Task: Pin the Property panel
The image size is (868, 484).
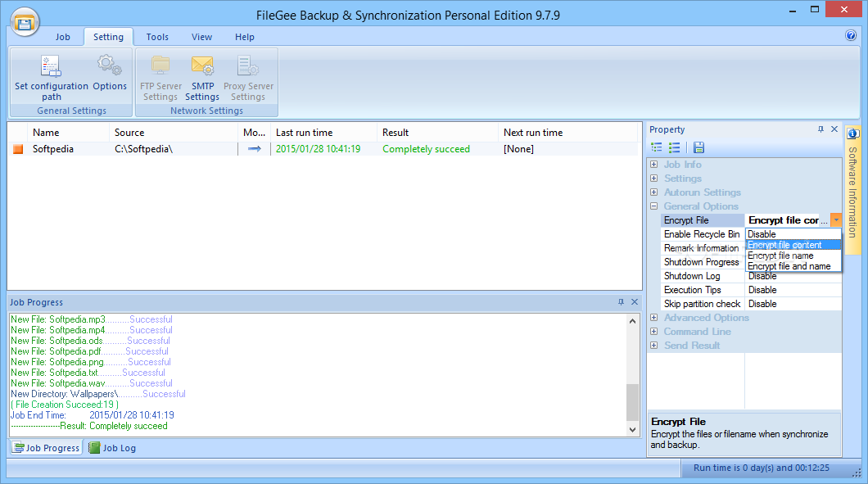Action: pos(821,129)
